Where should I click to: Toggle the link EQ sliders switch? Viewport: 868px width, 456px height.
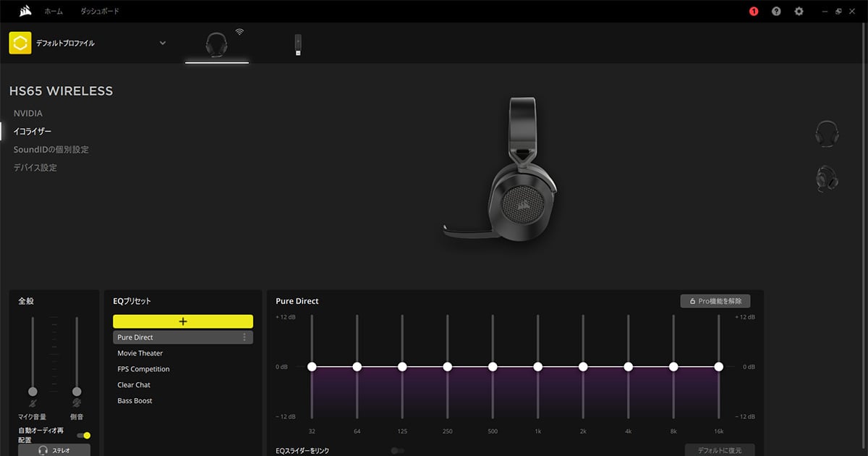click(x=397, y=450)
